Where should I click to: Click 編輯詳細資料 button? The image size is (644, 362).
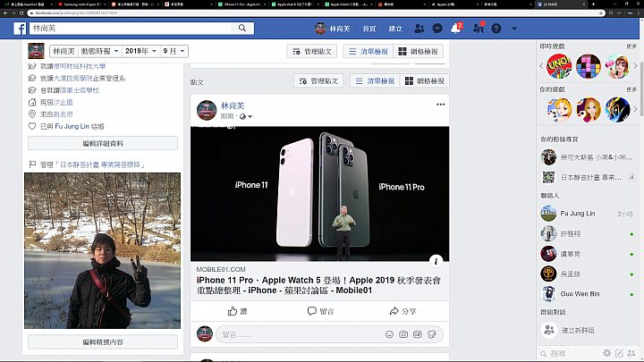[x=103, y=143]
